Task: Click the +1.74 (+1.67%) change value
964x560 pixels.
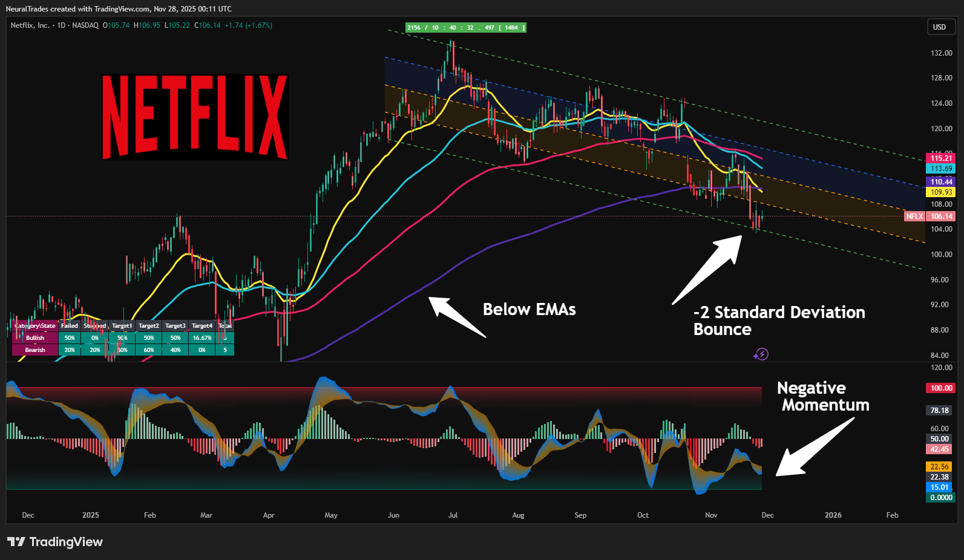Action: [249, 25]
